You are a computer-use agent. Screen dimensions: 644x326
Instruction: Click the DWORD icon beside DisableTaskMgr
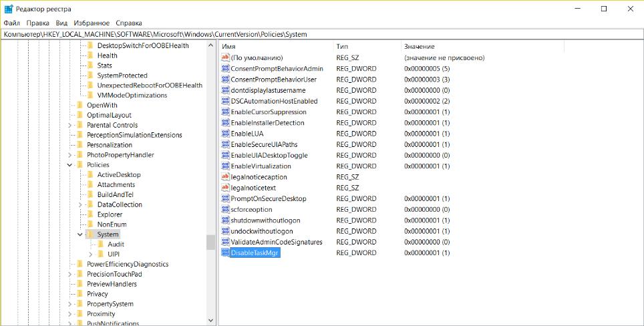[x=225, y=253]
